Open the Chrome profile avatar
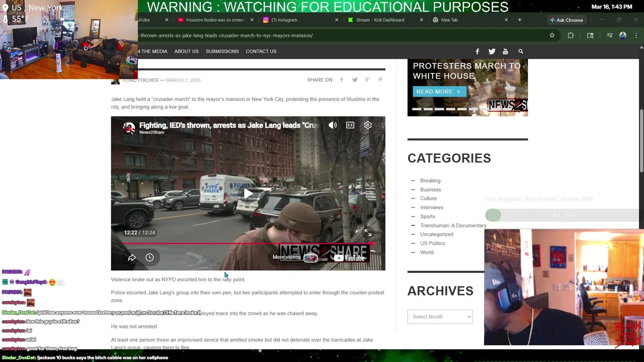 [623, 35]
